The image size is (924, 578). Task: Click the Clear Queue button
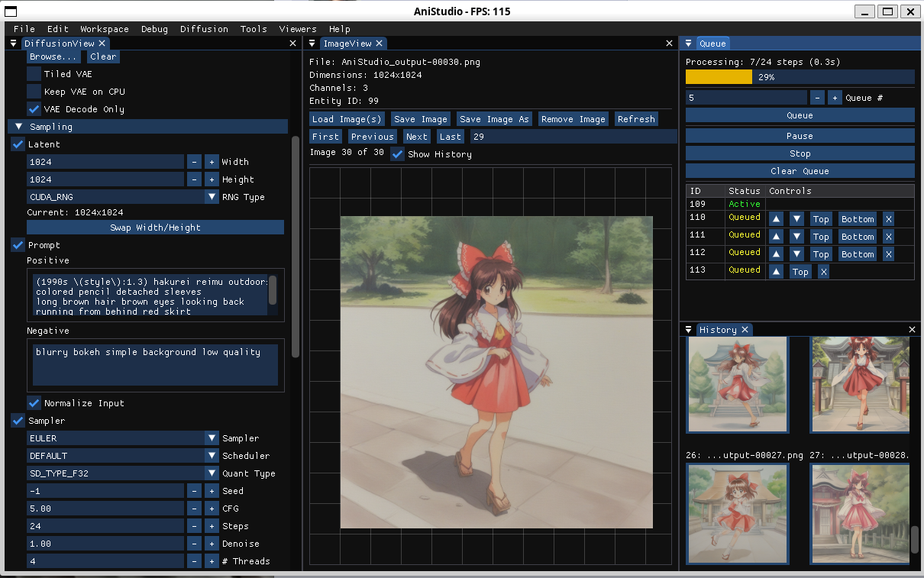[x=800, y=171]
